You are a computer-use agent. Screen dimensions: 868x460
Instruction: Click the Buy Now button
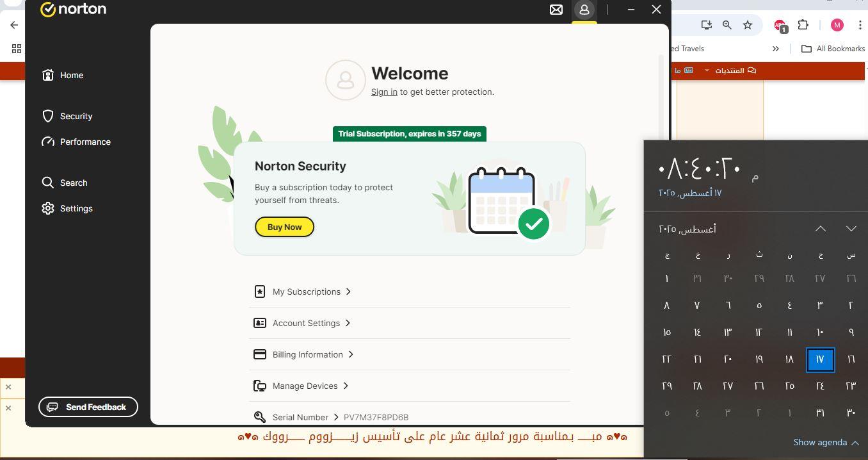click(284, 227)
